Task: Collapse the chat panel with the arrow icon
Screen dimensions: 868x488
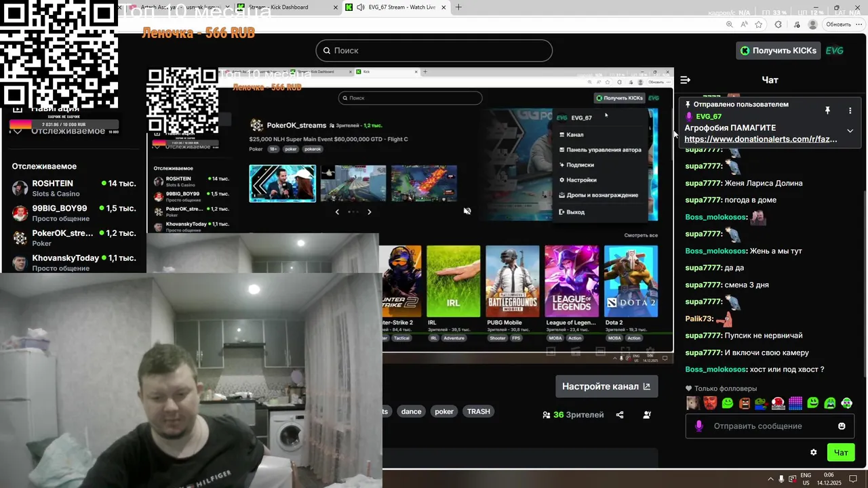Action: click(685, 80)
